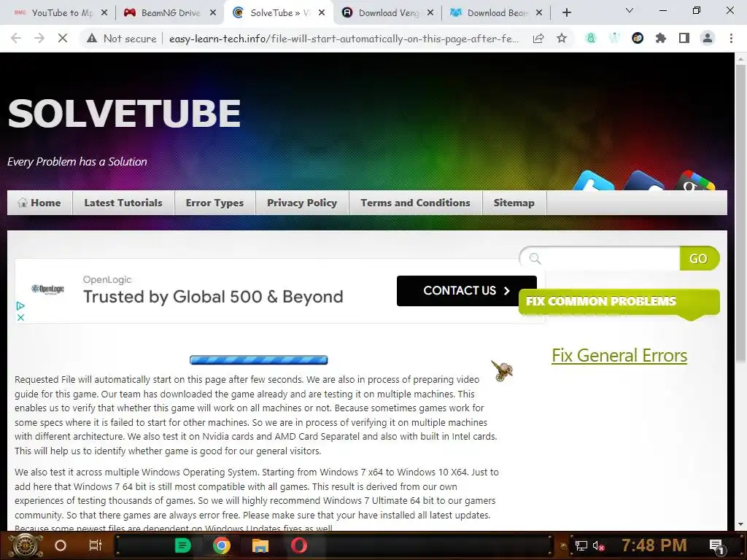This screenshot has height=560, width=747.
Task: Click the blue download progress bar
Action: 259,360
